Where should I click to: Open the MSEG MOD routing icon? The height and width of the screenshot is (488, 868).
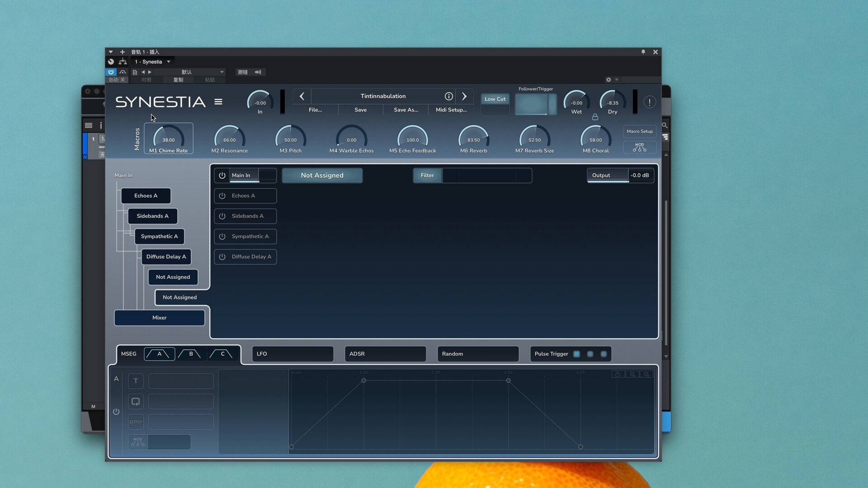click(138, 442)
